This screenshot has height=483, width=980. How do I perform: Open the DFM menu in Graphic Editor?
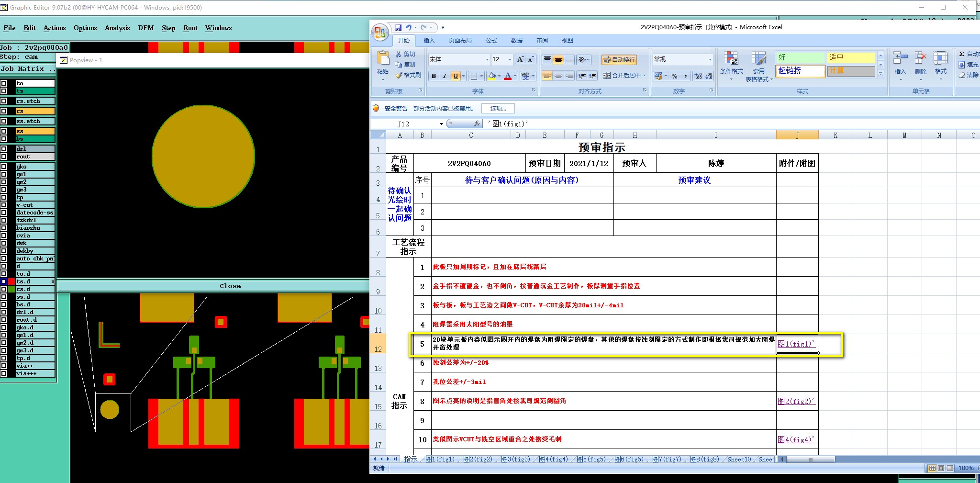click(x=146, y=28)
